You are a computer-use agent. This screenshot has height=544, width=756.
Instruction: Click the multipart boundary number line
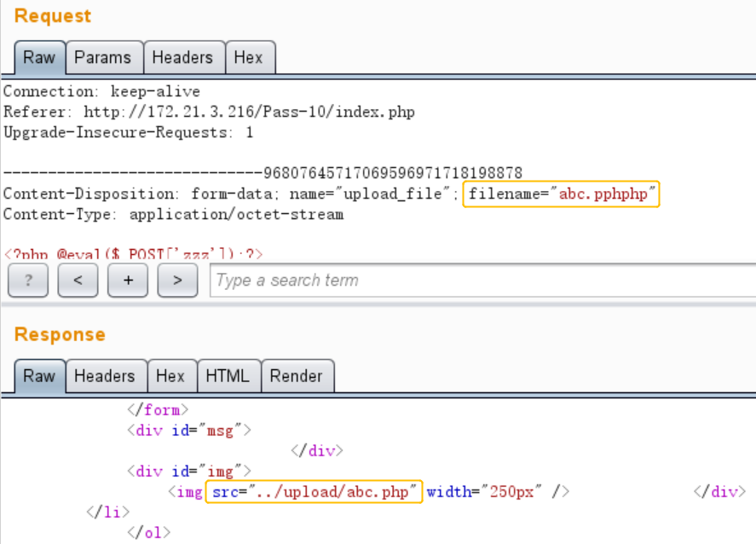click(x=263, y=172)
